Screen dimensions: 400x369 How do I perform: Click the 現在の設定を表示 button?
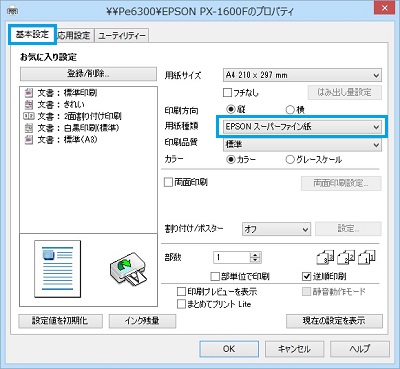[x=334, y=321]
